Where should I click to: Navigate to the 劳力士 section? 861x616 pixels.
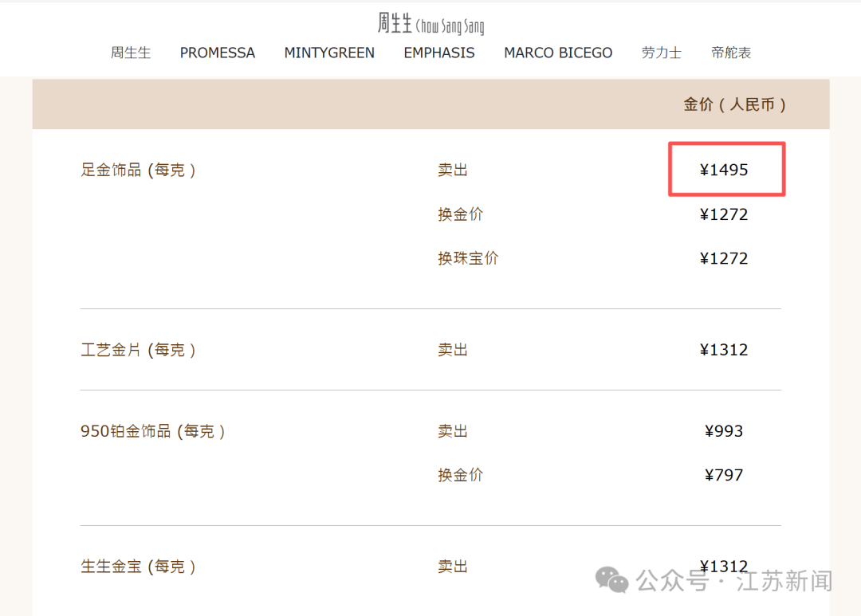pos(662,53)
